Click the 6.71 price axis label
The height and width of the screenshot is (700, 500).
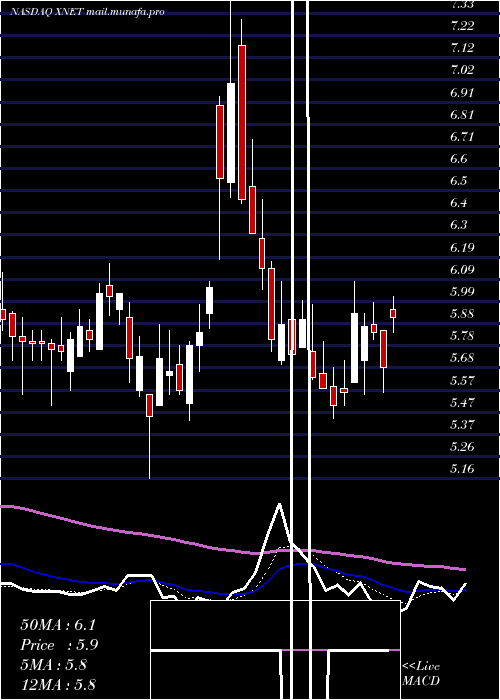(x=462, y=137)
